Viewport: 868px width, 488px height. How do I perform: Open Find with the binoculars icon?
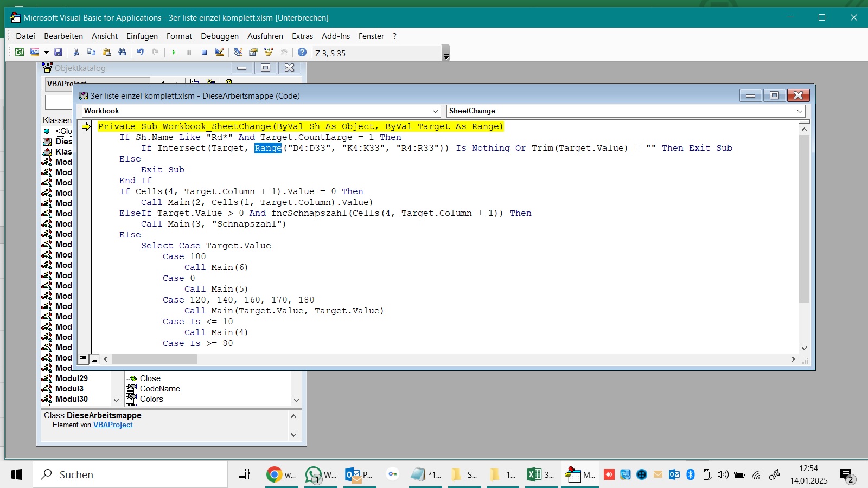pyautogui.click(x=122, y=52)
